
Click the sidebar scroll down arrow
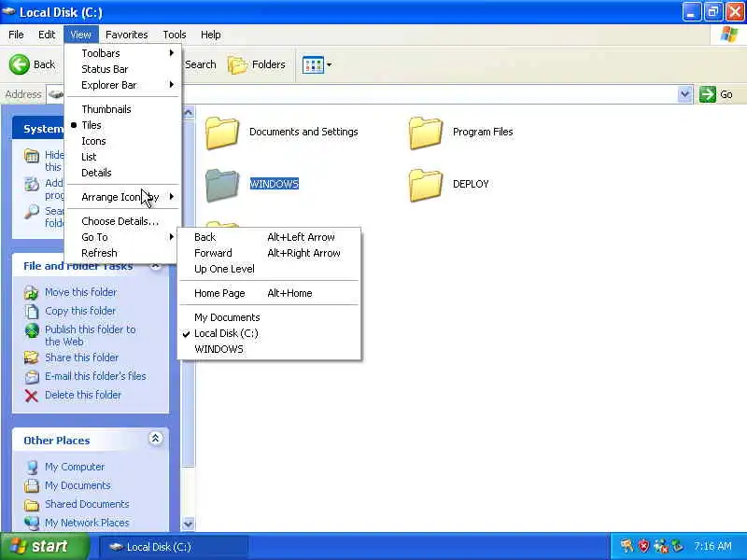(x=189, y=525)
